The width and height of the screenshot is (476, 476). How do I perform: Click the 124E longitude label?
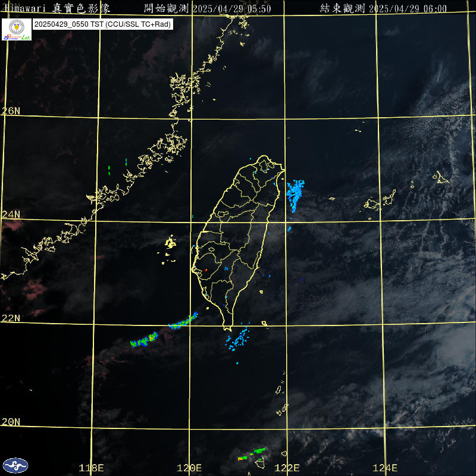pyautogui.click(x=385, y=468)
